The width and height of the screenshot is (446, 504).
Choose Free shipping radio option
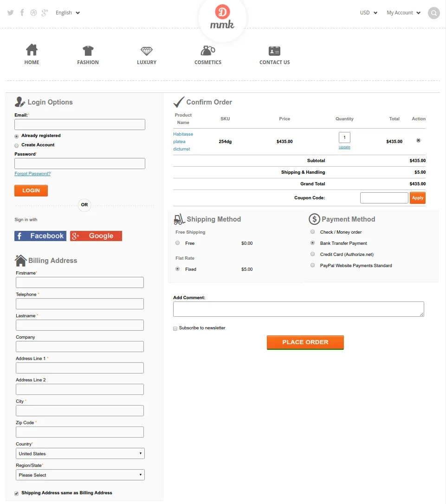(x=178, y=243)
